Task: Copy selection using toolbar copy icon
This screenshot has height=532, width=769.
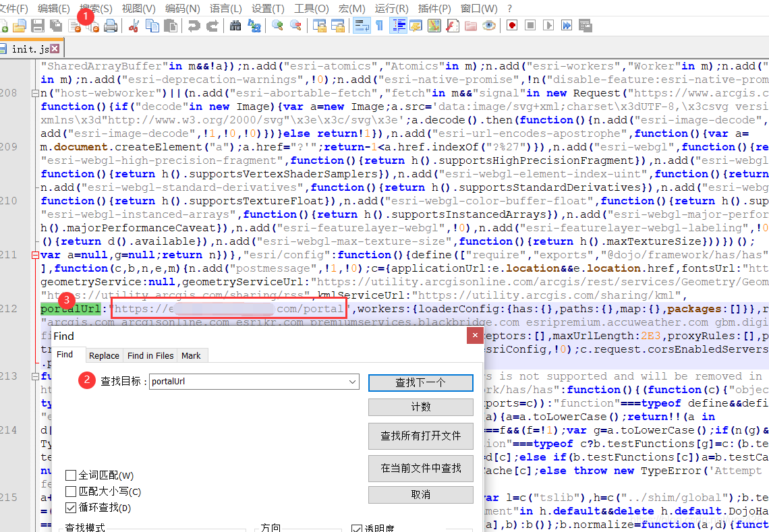Action: [152, 26]
